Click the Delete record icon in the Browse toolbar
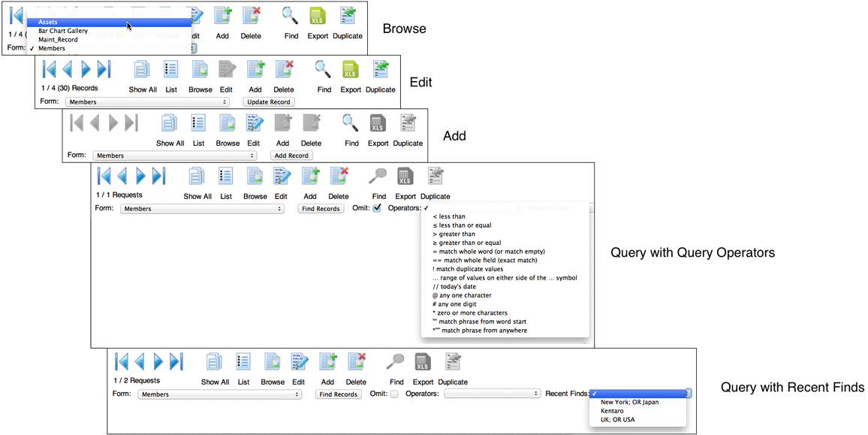This screenshot has width=868, height=435. [251, 17]
